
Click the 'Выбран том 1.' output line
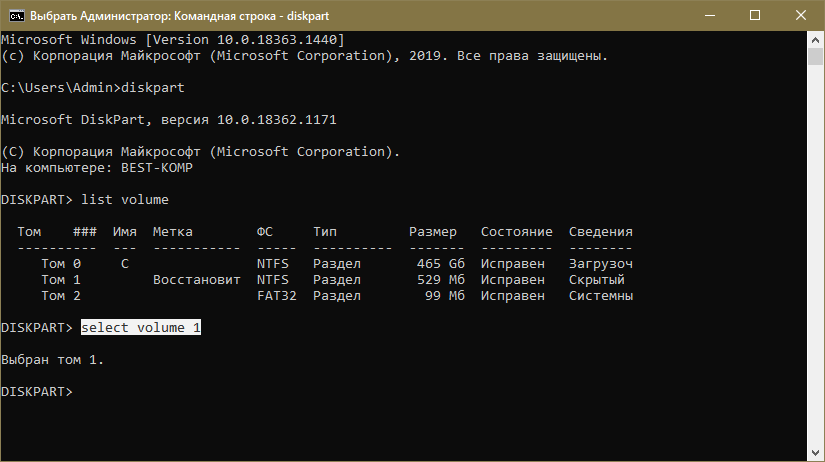pos(53,360)
